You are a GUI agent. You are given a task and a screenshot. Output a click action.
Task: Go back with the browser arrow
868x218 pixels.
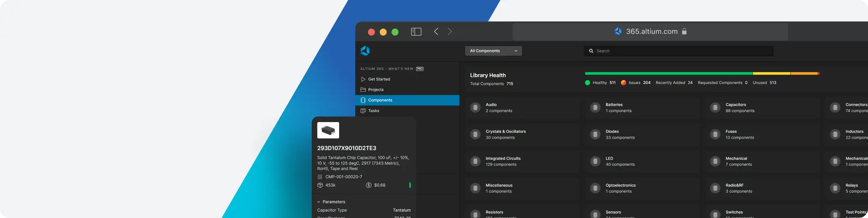click(x=436, y=32)
